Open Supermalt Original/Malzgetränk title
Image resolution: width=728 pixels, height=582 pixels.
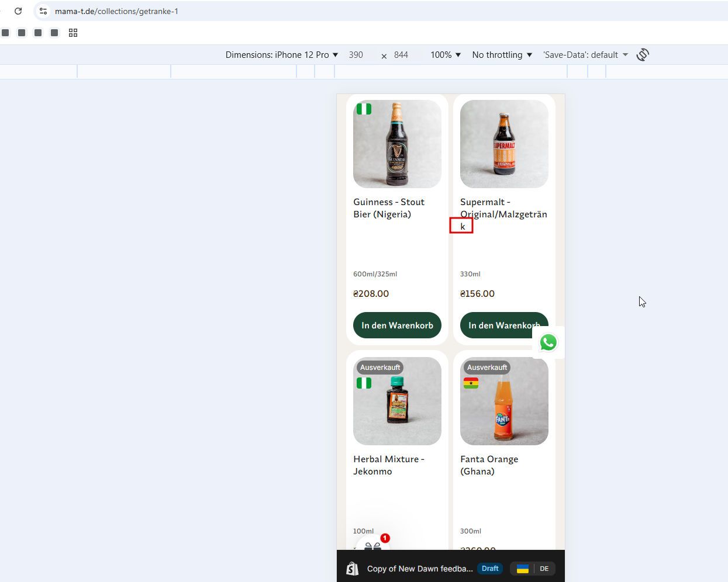click(503, 214)
